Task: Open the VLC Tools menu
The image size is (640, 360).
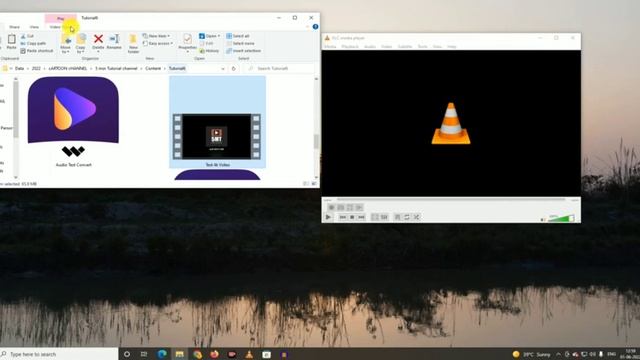Action: click(x=422, y=47)
